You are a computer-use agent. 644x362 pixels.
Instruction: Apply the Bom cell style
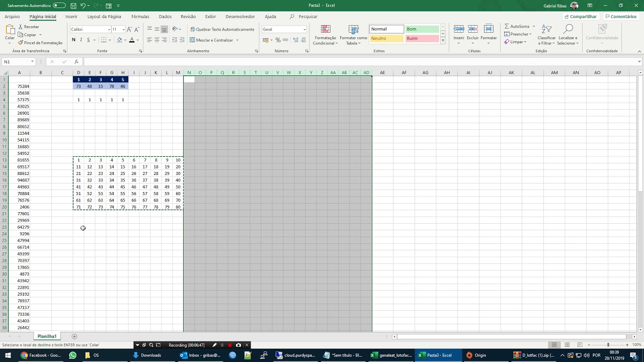[422, 29]
